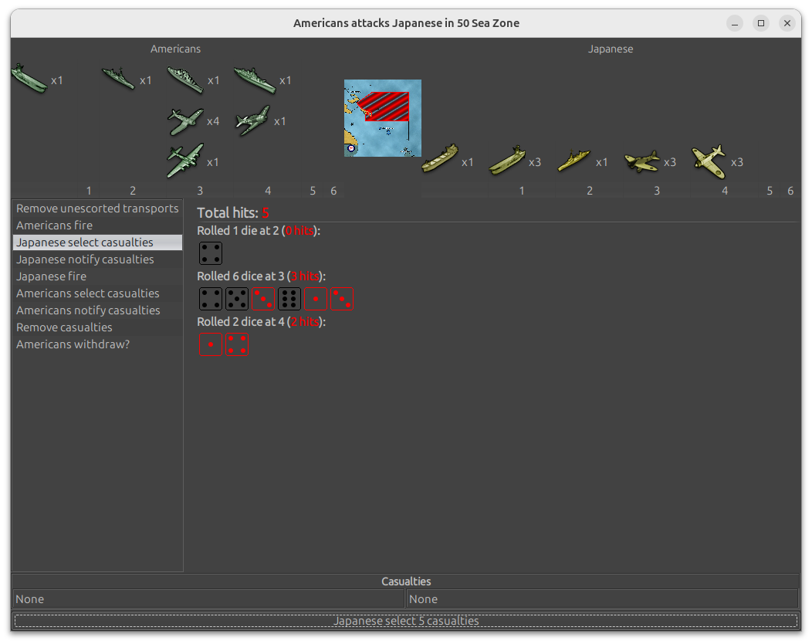Screen dimensions: 812x644
Task: Choose the "Americans withdraw?" step
Action: [x=73, y=344]
